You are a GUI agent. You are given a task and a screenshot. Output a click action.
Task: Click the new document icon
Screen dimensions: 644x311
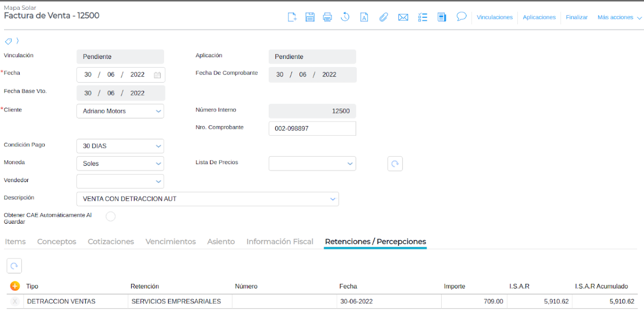point(292,17)
